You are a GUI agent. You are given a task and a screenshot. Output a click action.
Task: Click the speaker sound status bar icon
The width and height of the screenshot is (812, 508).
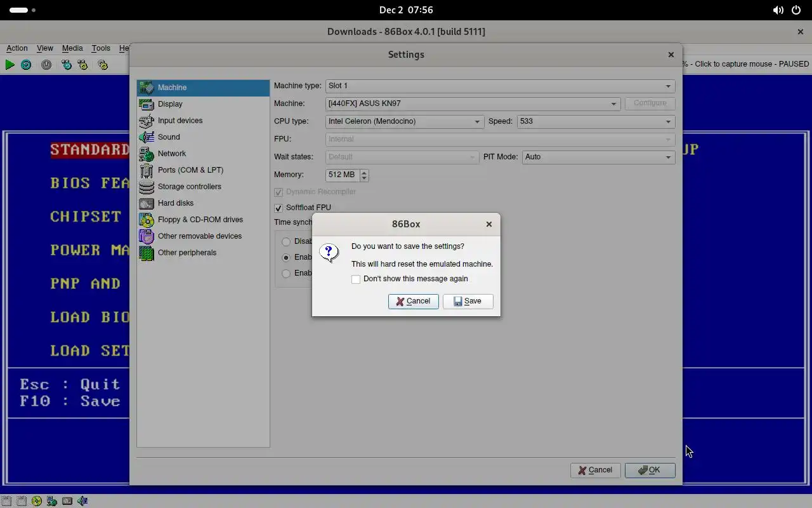coord(82,501)
